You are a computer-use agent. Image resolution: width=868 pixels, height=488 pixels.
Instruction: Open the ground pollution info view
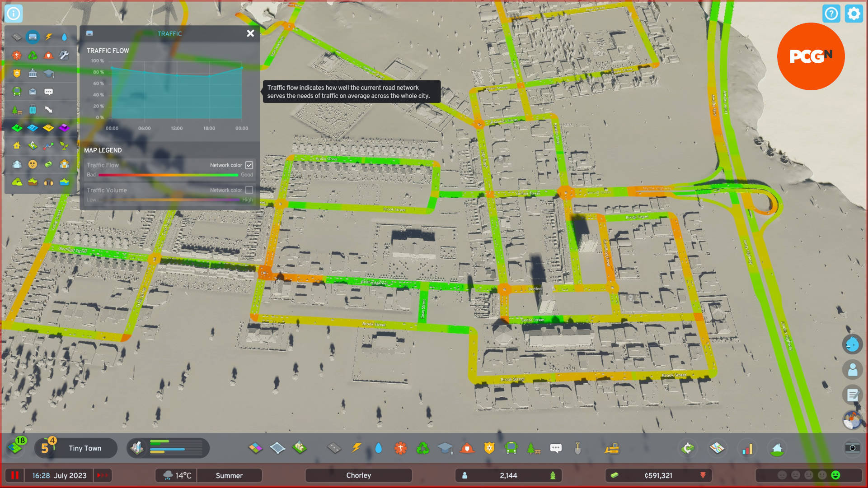tap(33, 182)
